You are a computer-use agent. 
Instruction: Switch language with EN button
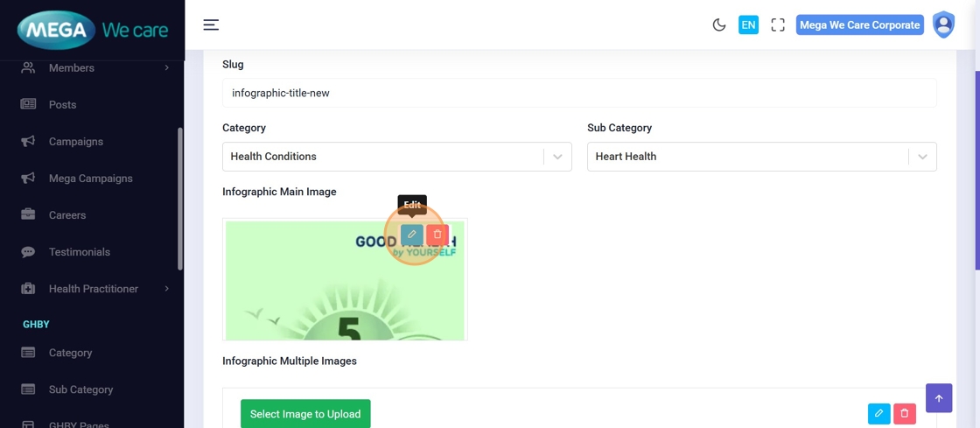[x=748, y=25]
